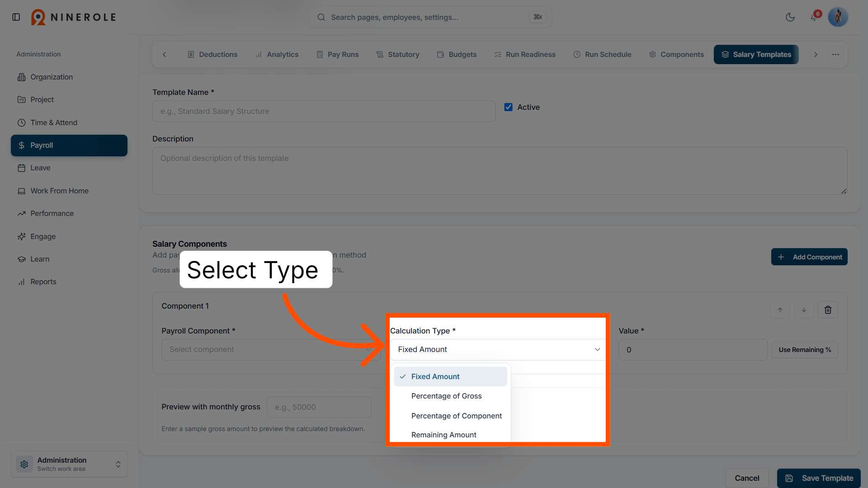Open Learn section
The width and height of the screenshot is (868, 488).
point(69,259)
